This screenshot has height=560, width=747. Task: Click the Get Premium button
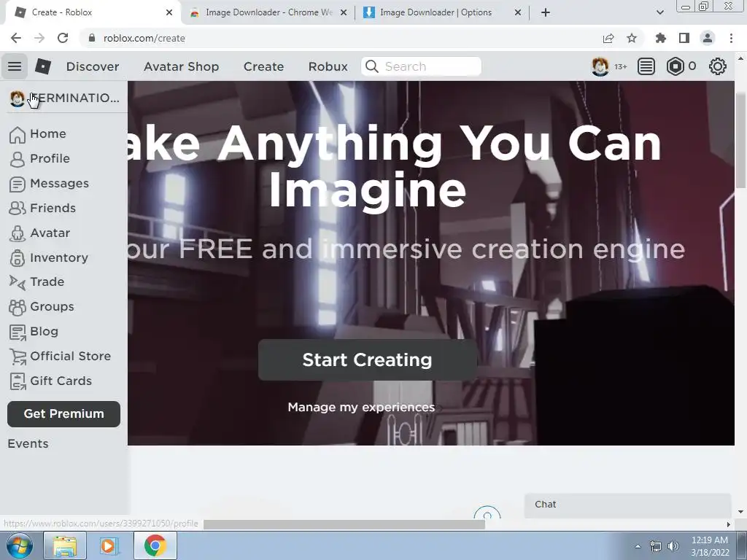[64, 414]
